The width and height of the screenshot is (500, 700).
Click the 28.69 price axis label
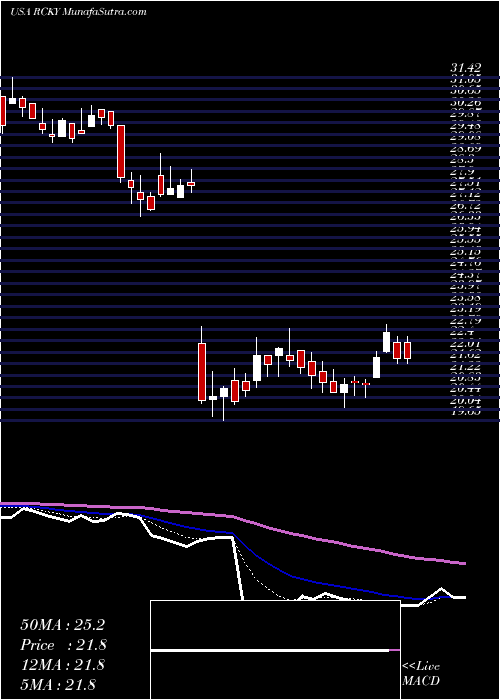tap(465, 147)
